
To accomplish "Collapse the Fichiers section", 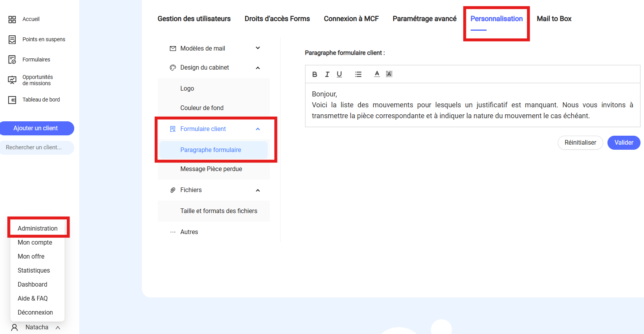I will [x=258, y=190].
